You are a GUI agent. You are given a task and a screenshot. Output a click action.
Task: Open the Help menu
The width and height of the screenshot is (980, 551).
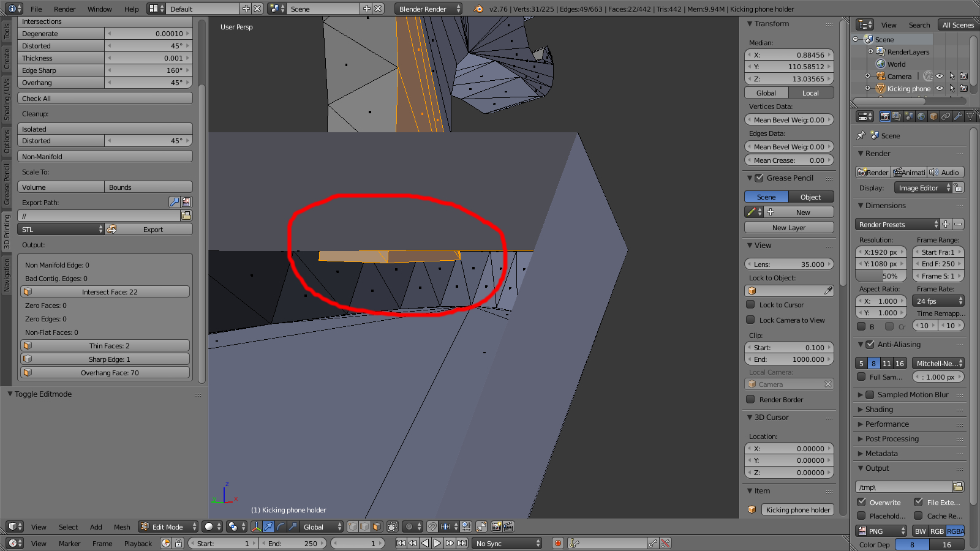[131, 9]
